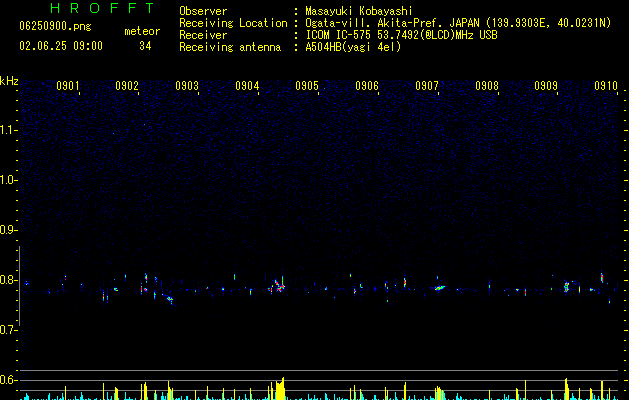Click the HROFFT title text
The height and width of the screenshot is (400, 629).
click(x=102, y=8)
